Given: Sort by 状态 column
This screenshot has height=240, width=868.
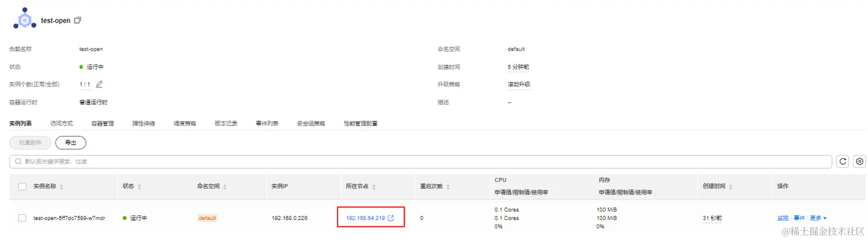Looking at the screenshot, I should (140, 187).
